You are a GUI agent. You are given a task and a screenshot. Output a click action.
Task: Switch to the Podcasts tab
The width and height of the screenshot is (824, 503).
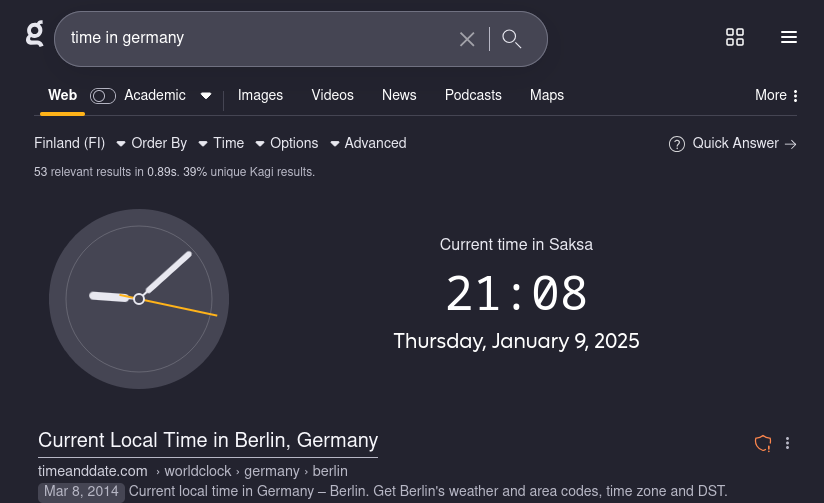tap(473, 95)
